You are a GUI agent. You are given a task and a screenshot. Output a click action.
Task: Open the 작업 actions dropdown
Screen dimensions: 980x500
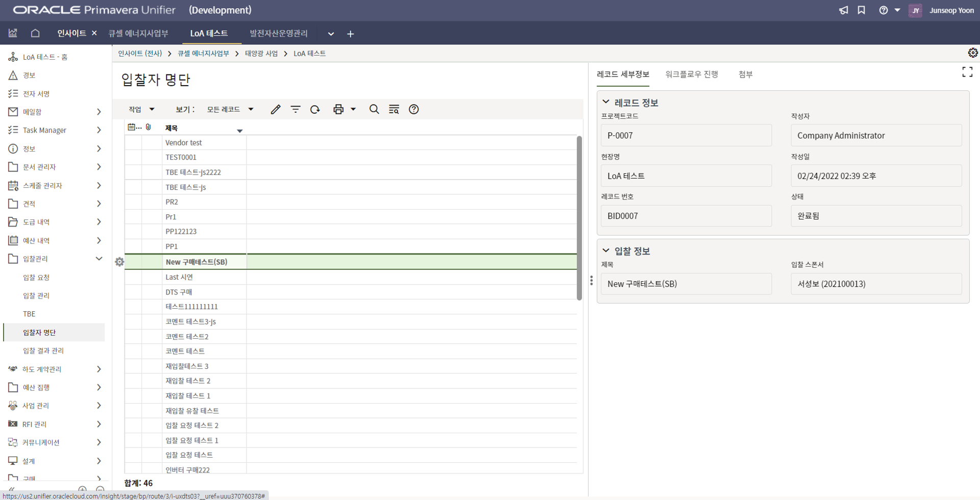(x=141, y=109)
